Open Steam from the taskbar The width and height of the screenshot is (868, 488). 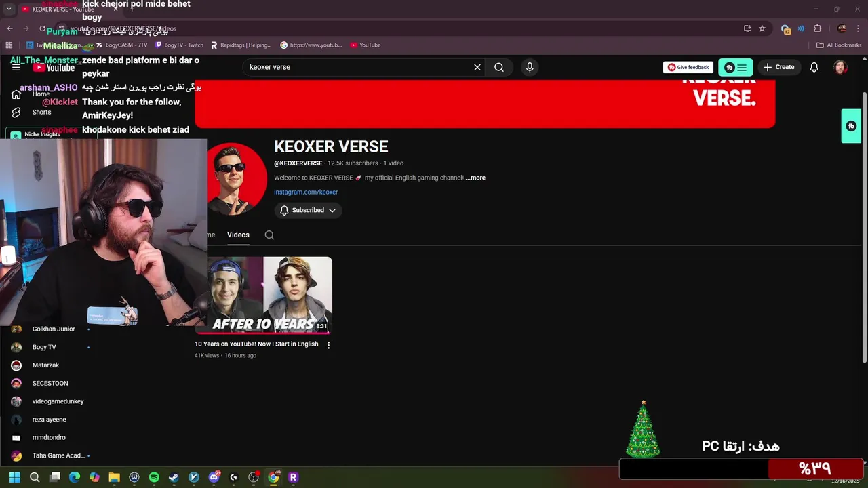[174, 477]
